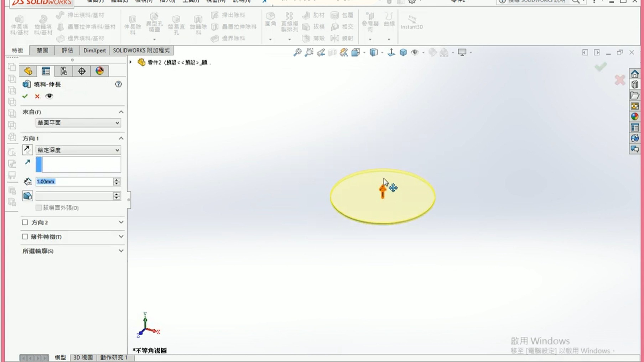Confirm the extrude with green checkmark
The height and width of the screenshot is (362, 644).
(x=25, y=96)
